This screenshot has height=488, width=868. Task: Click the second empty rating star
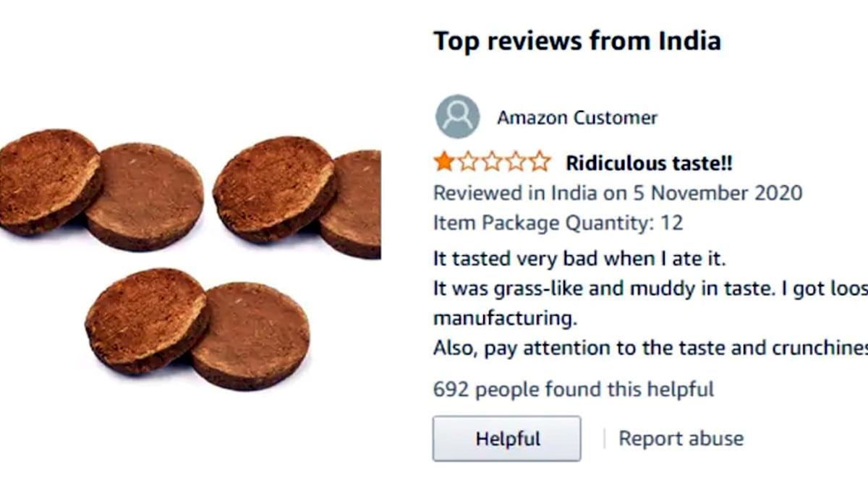pyautogui.click(x=468, y=162)
